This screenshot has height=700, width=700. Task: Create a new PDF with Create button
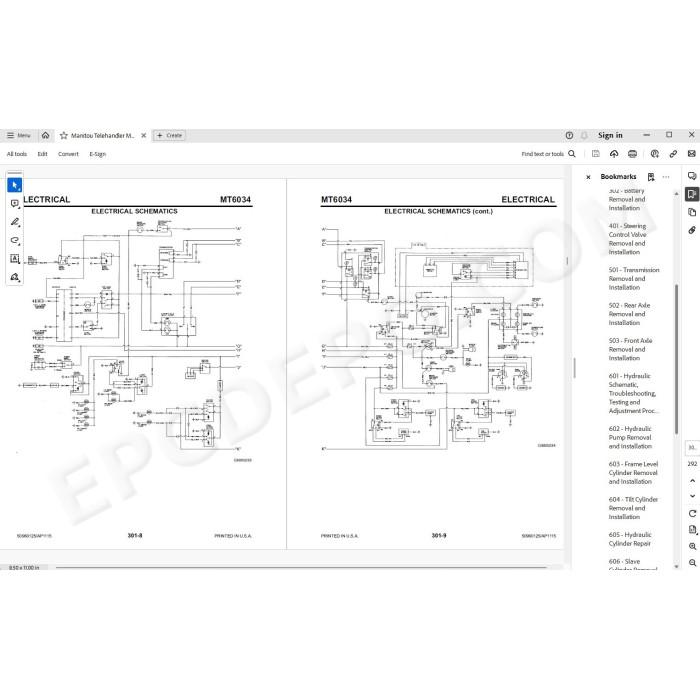coord(169,135)
